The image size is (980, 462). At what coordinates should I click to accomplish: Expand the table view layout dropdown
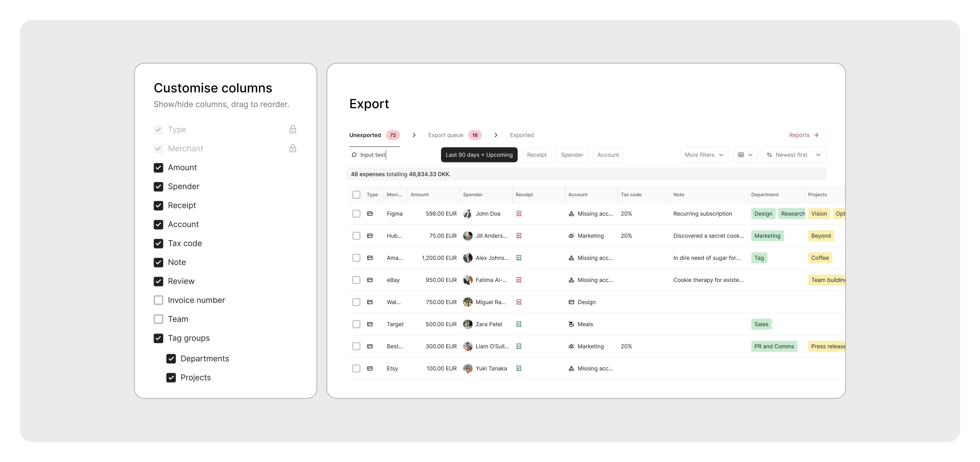pyautogui.click(x=745, y=155)
